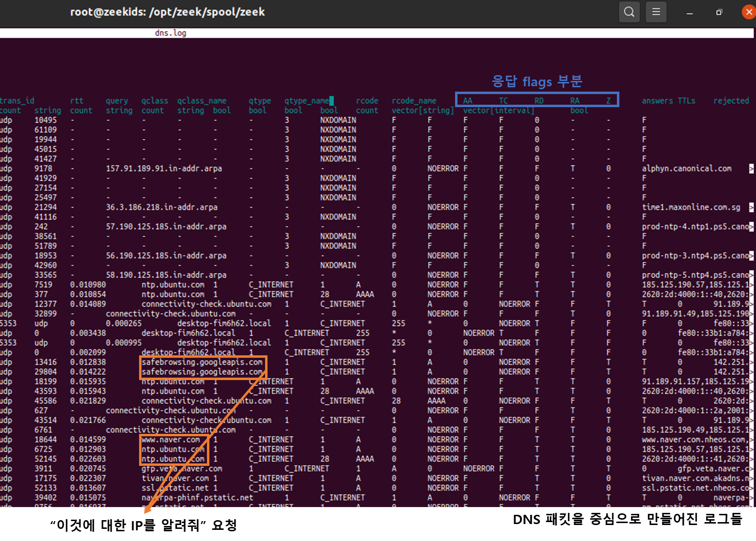Click the time1.maxonline.com.sg answer
The width and height of the screenshot is (756, 541).
691,207
